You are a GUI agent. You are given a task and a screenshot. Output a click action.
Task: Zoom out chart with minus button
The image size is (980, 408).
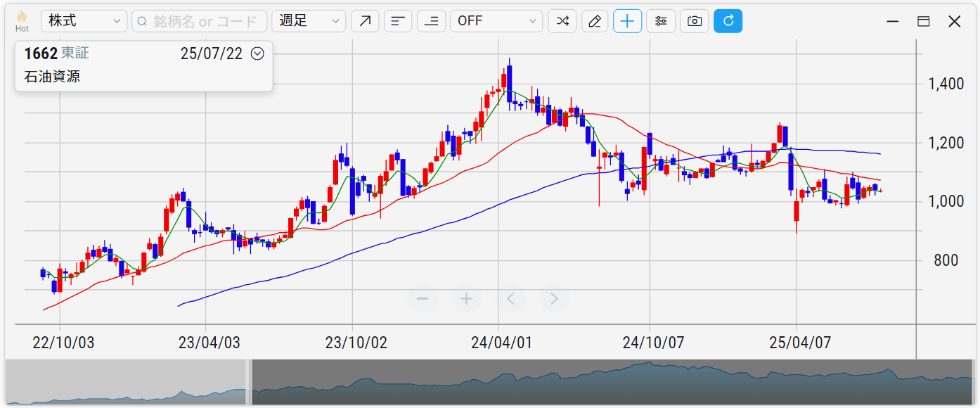click(423, 299)
